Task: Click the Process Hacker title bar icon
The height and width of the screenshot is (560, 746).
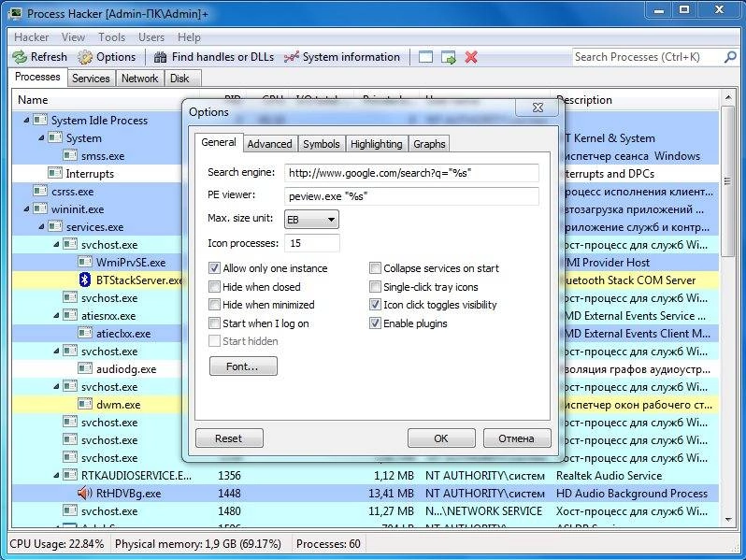Action: pyautogui.click(x=15, y=13)
